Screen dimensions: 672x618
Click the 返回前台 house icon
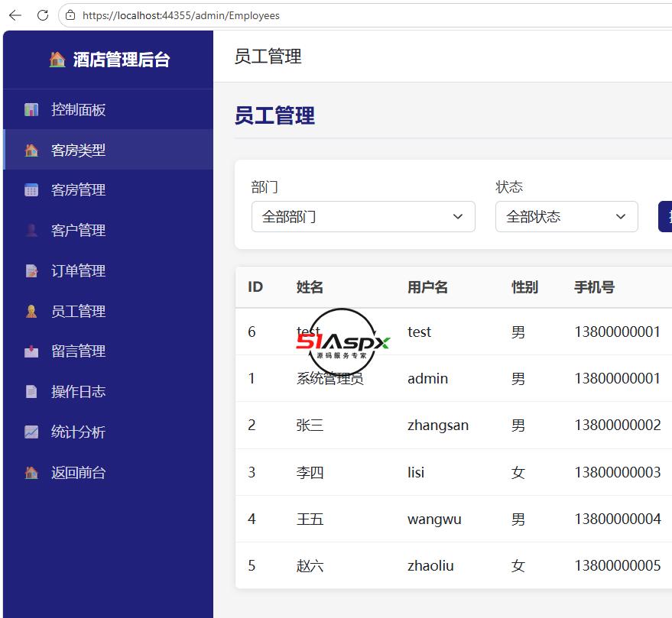pyautogui.click(x=31, y=472)
